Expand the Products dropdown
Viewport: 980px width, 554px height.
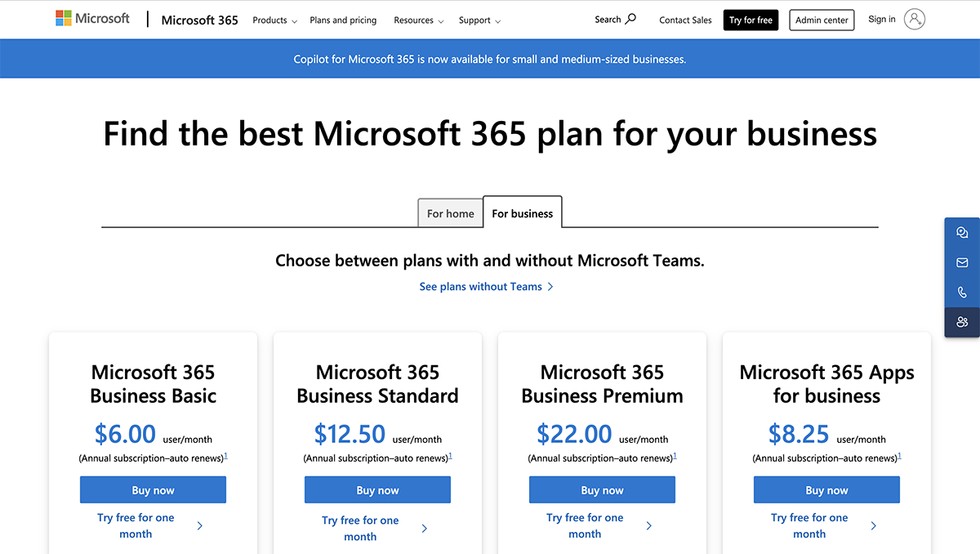click(x=274, y=20)
